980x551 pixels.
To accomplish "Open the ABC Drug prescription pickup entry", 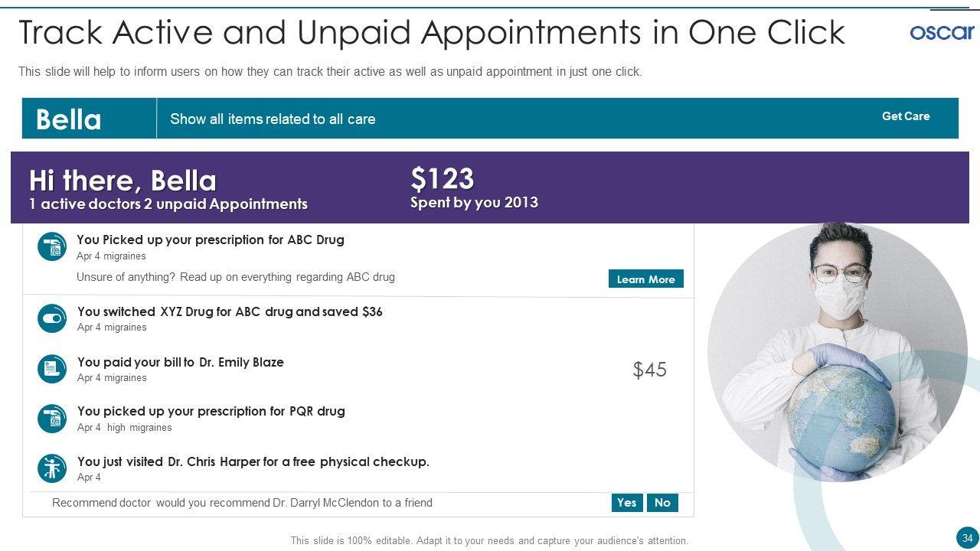I will [211, 240].
